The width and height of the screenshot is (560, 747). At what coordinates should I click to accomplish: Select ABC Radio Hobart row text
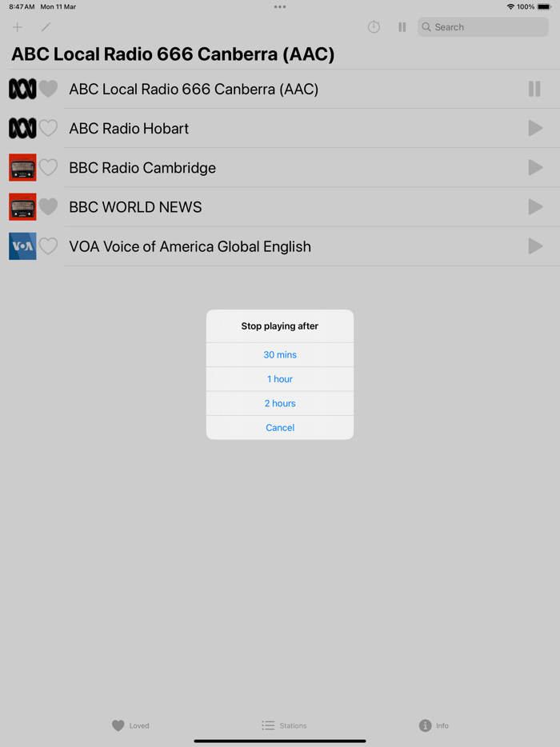(129, 128)
